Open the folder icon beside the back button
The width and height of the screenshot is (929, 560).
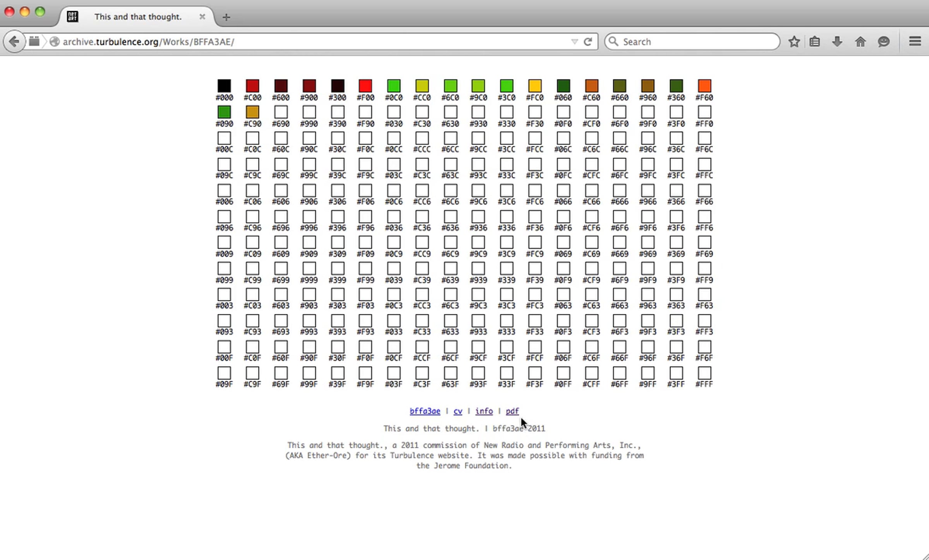(x=34, y=41)
